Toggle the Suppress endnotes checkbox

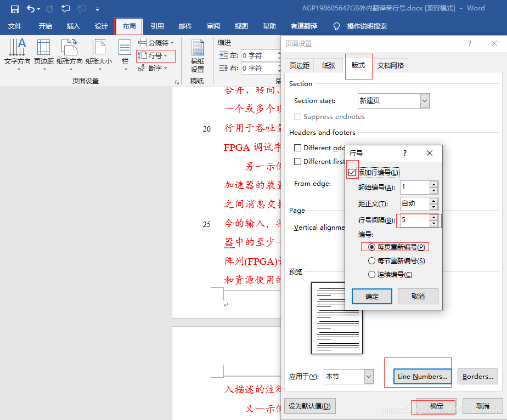[x=297, y=116]
